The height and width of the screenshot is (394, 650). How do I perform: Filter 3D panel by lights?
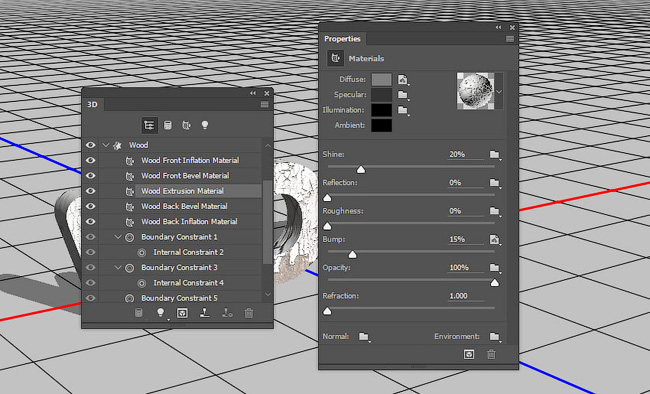pyautogui.click(x=205, y=125)
